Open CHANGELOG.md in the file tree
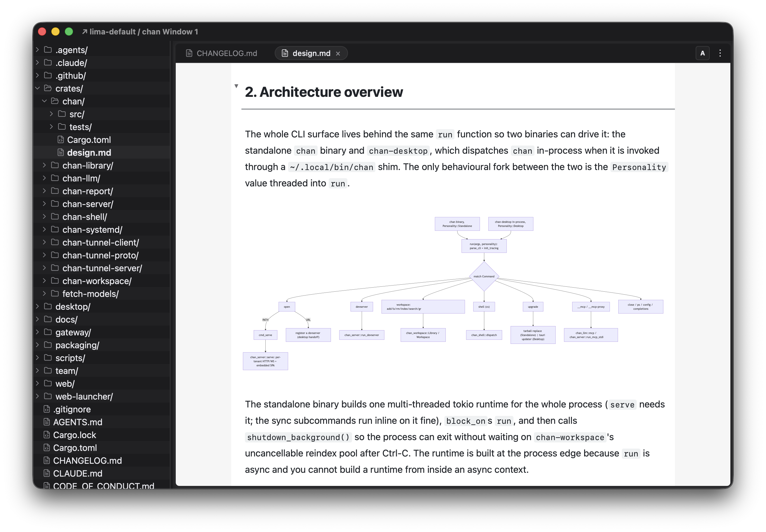The image size is (766, 532). pos(102,460)
